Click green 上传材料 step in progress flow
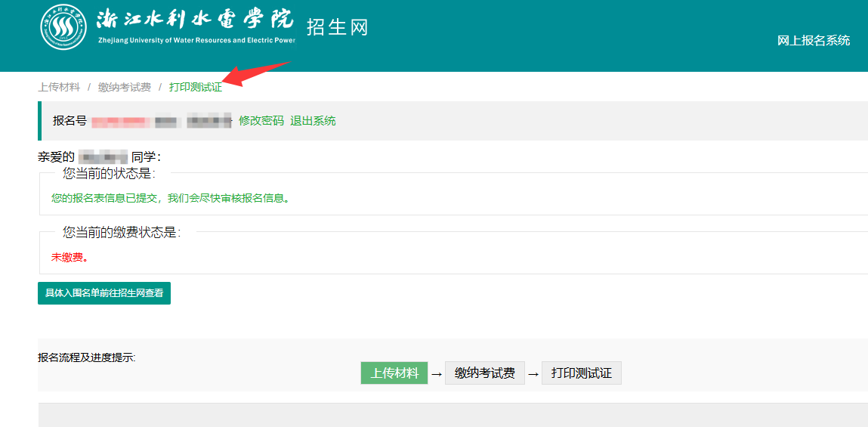This screenshot has height=427, width=868. (x=394, y=373)
